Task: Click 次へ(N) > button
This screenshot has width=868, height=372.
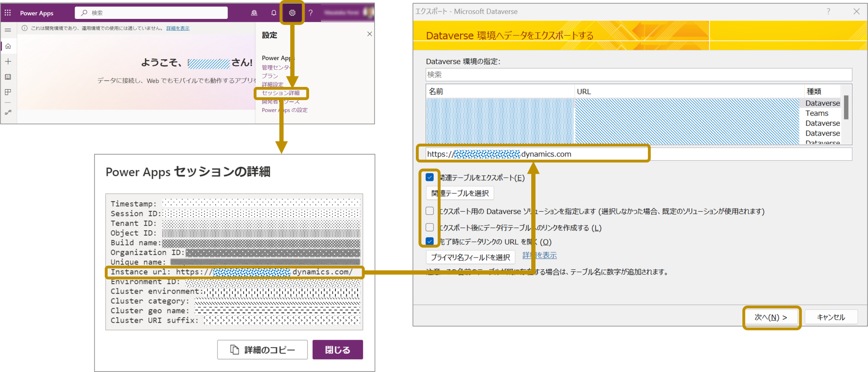Action: click(771, 317)
